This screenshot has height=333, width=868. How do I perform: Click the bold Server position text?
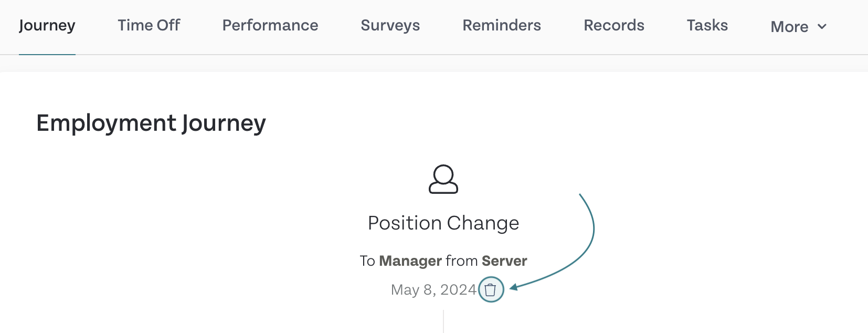click(504, 261)
